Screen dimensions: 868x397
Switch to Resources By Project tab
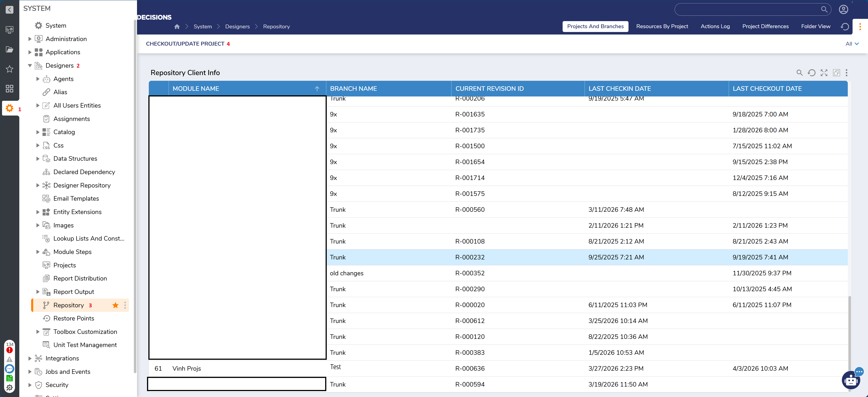[662, 26]
